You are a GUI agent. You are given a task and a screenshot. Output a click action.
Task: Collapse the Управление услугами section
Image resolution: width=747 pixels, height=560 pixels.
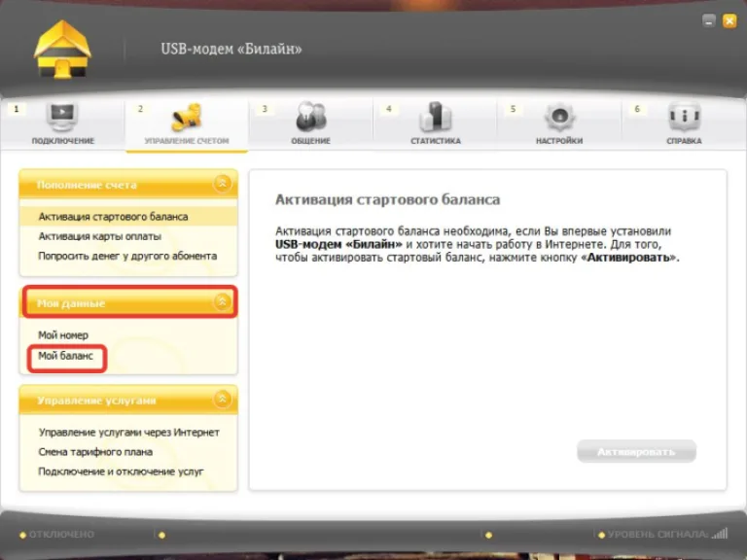tap(222, 399)
